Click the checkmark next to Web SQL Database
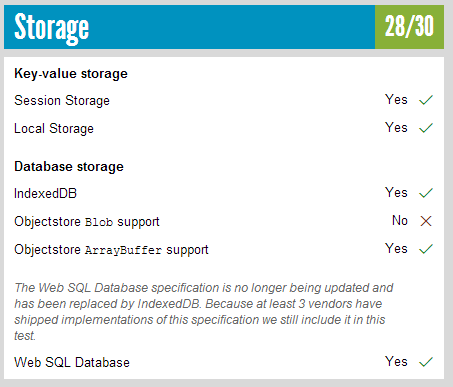This screenshot has width=453, height=387. coord(426,362)
